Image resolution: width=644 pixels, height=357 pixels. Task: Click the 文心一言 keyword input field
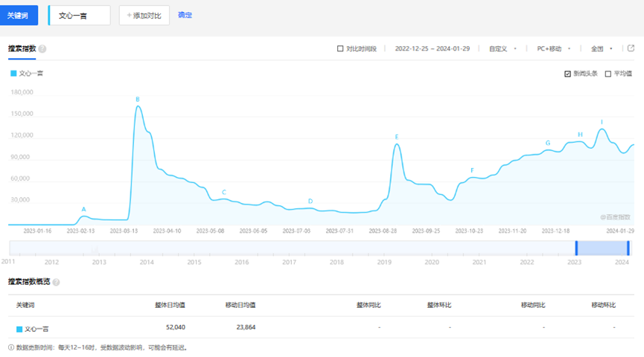point(80,15)
